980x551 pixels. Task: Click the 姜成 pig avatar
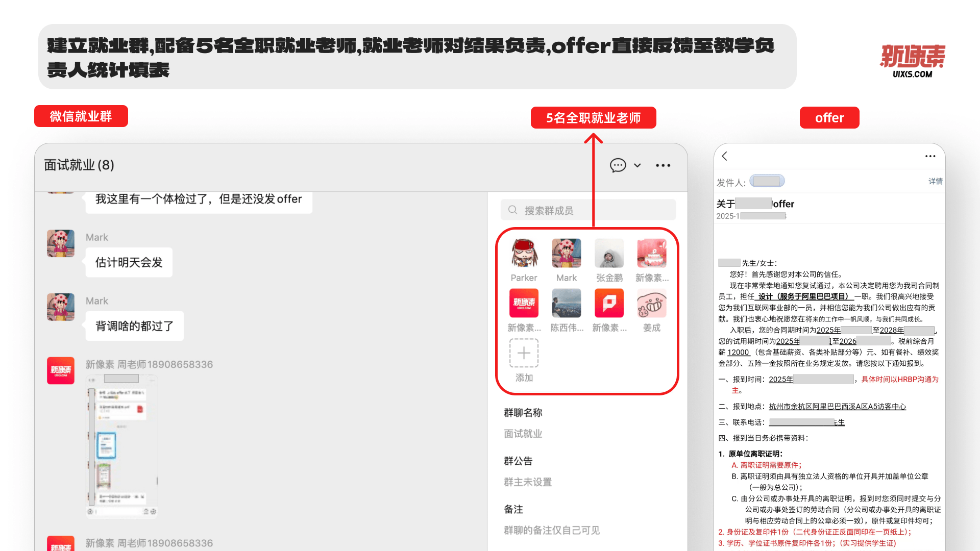pyautogui.click(x=651, y=304)
